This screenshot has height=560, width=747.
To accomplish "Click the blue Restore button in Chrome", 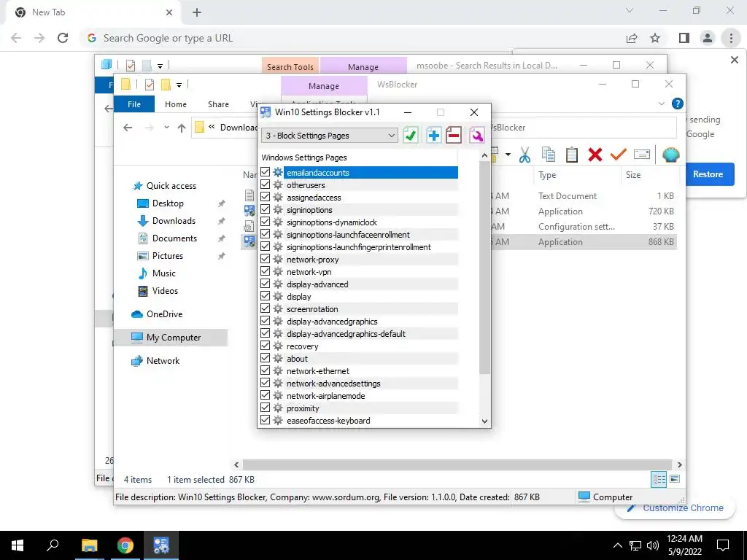I will pyautogui.click(x=708, y=174).
